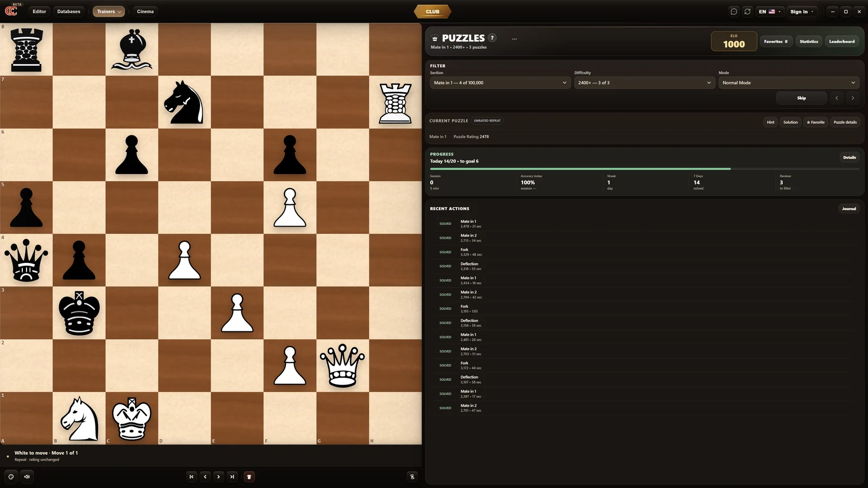Screen dimensions: 868x488
Task: Skip the current puzzle
Action: 801,98
